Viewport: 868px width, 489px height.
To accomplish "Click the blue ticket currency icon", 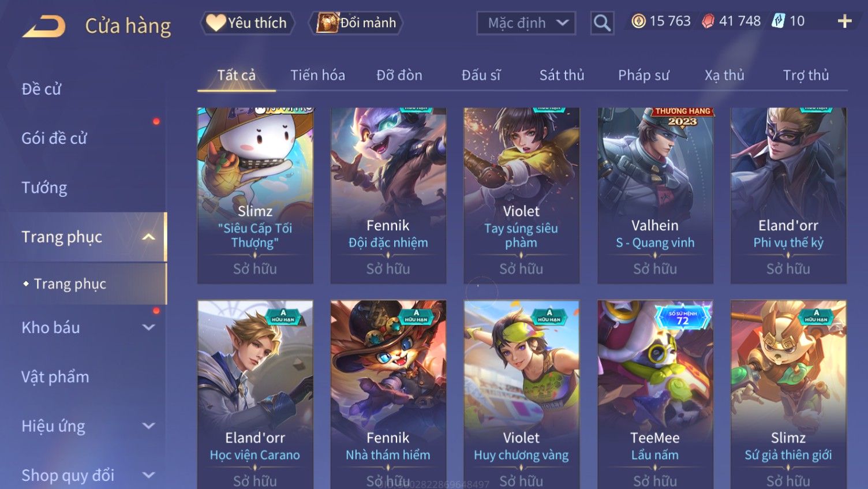I will [779, 21].
